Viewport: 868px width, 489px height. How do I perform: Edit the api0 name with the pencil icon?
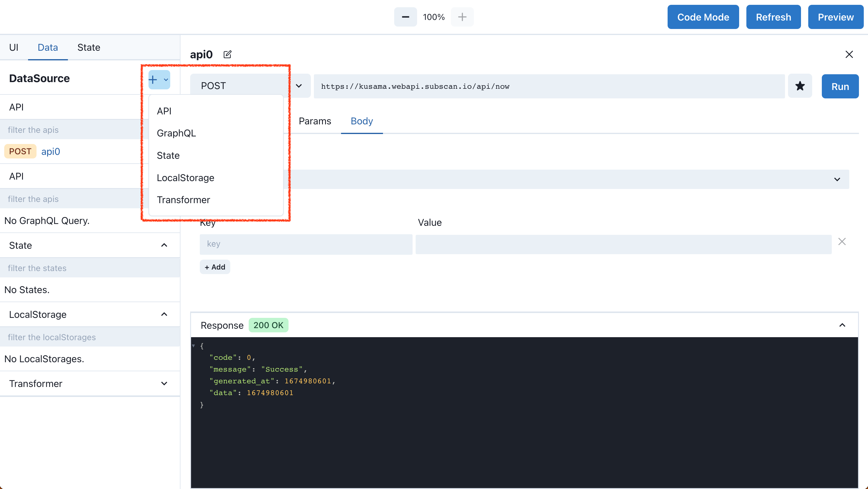[x=228, y=54]
